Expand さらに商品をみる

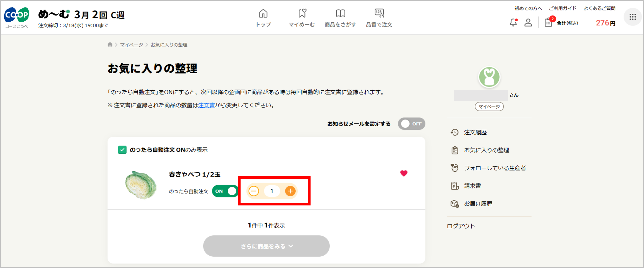coord(266,246)
